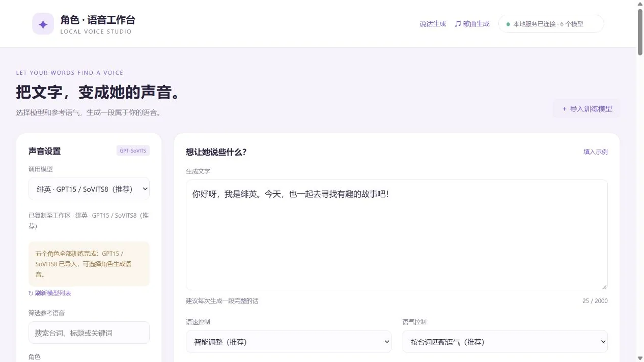Click 导入训练模型 button
Image resolution: width=644 pixels, height=362 pixels.
click(586, 109)
